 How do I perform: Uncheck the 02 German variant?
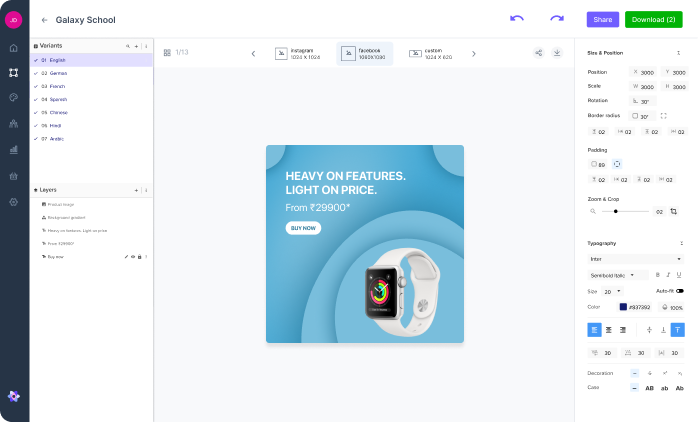36,73
